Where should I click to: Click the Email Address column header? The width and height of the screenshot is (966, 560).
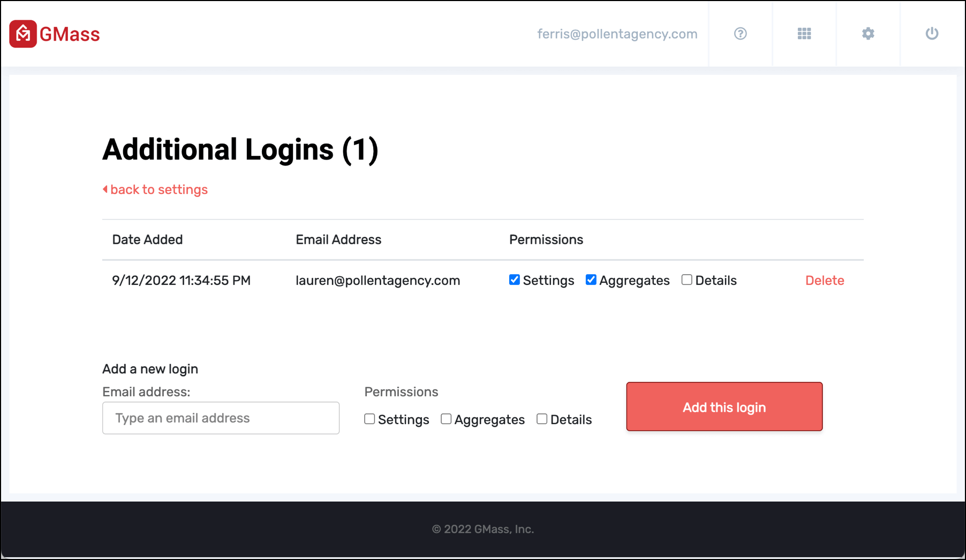pos(338,239)
